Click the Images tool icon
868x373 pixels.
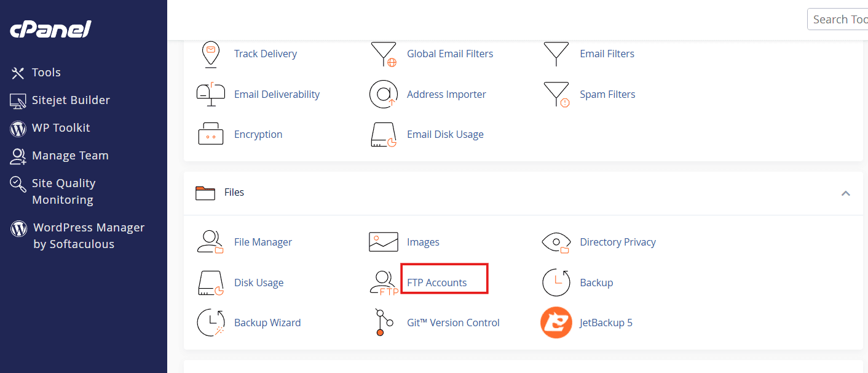click(383, 241)
